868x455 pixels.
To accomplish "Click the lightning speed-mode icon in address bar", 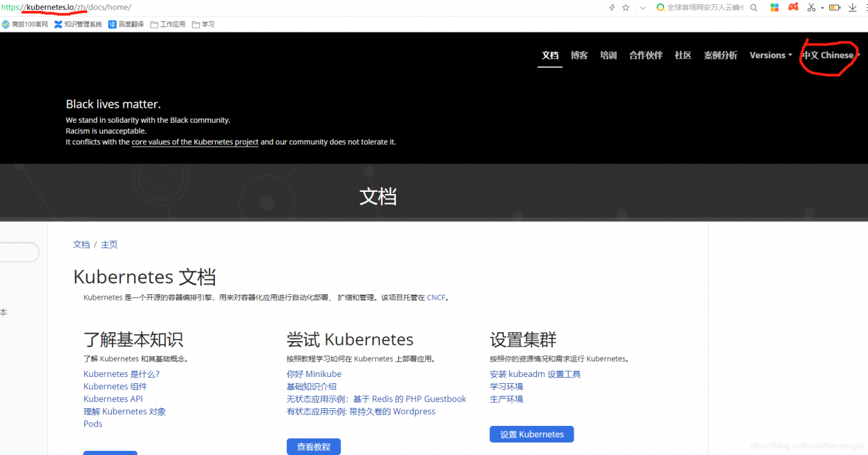I will [x=612, y=7].
